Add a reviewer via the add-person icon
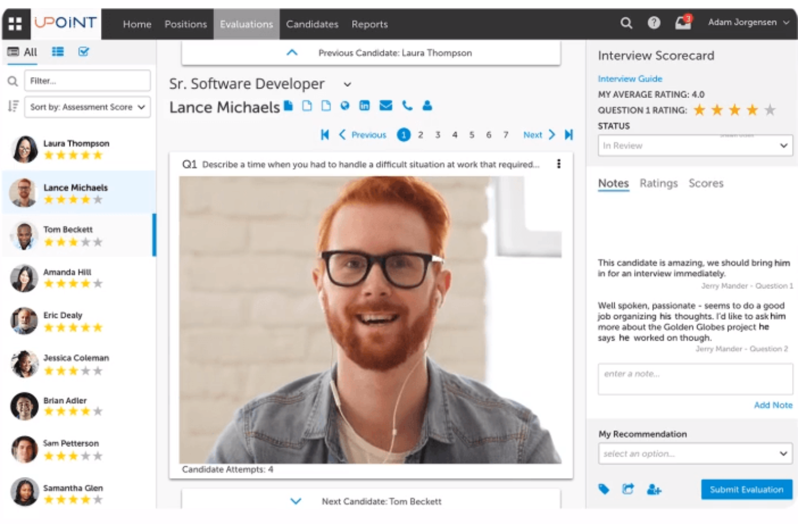The height and width of the screenshot is (532, 798). 655,490
